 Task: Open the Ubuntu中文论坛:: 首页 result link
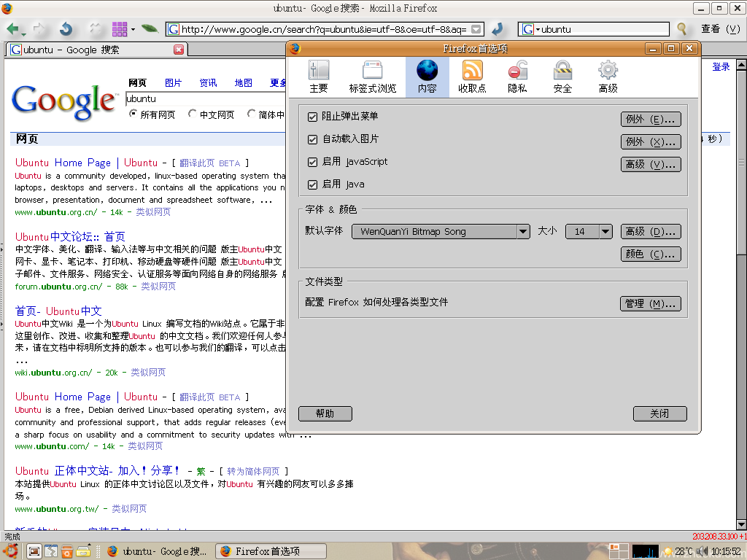point(70,237)
